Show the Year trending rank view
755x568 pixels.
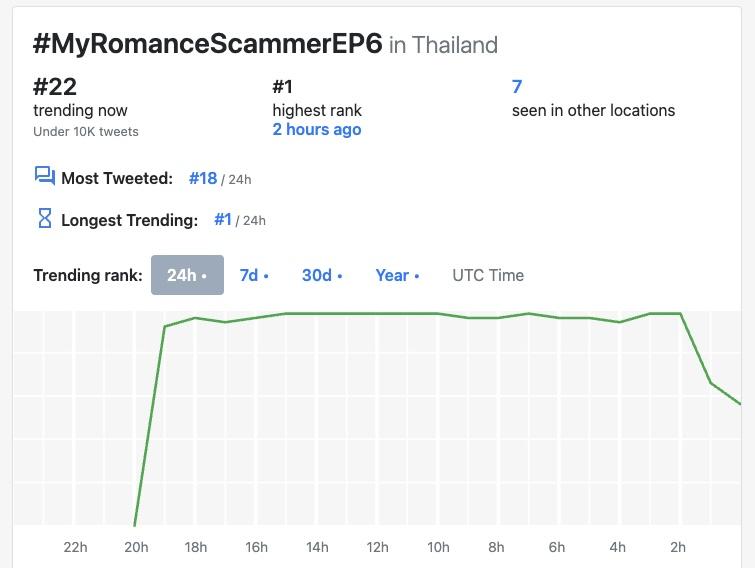[x=397, y=275]
